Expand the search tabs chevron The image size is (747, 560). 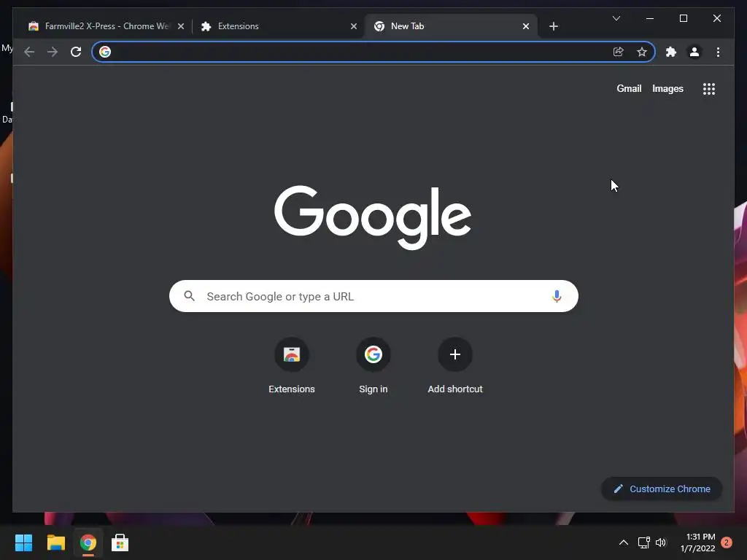coord(616,18)
